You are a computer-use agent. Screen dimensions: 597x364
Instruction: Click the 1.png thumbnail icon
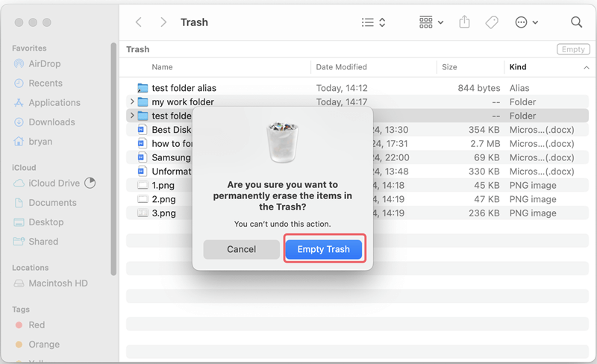point(143,186)
